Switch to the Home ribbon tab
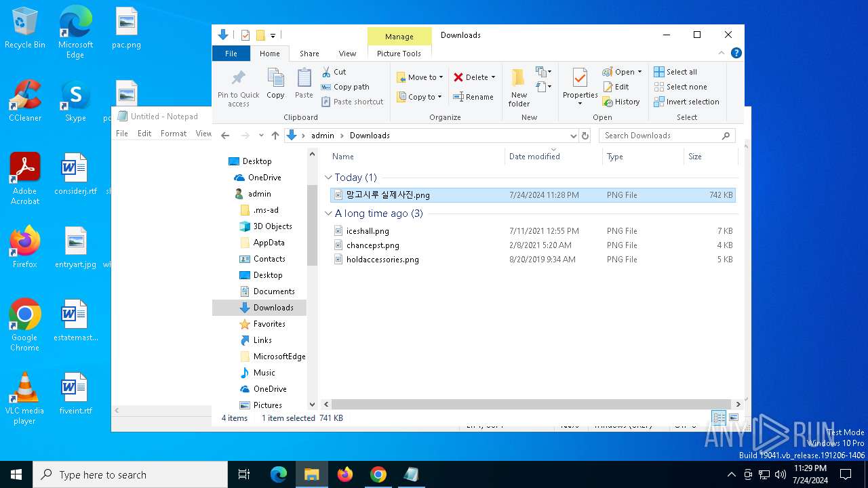Image resolution: width=868 pixels, height=488 pixels. (x=270, y=54)
